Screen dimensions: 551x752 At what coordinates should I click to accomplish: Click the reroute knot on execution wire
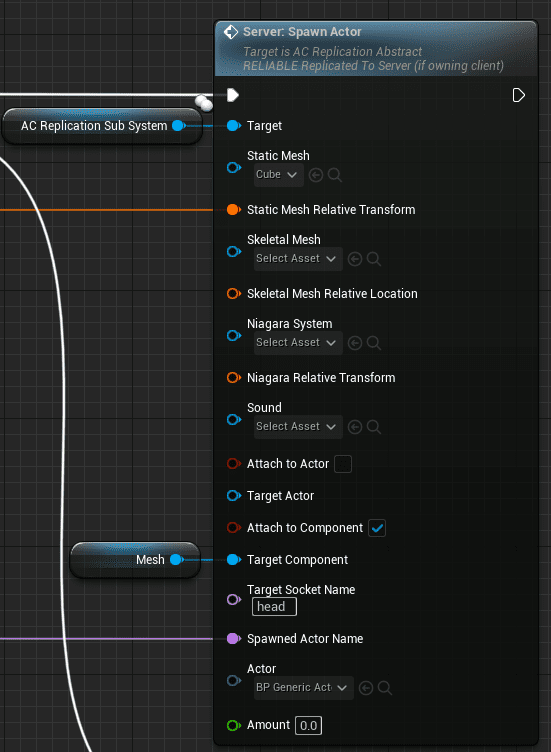tap(204, 103)
